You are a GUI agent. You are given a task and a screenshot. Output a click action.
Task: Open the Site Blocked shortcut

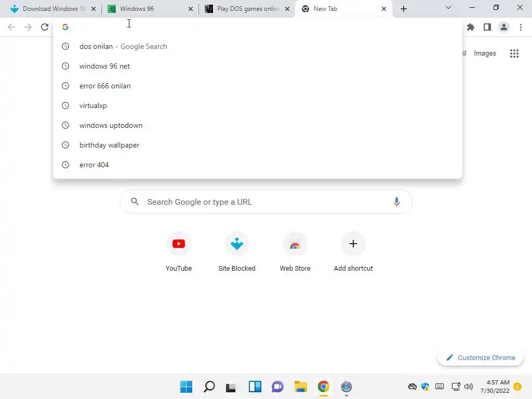pos(237,252)
